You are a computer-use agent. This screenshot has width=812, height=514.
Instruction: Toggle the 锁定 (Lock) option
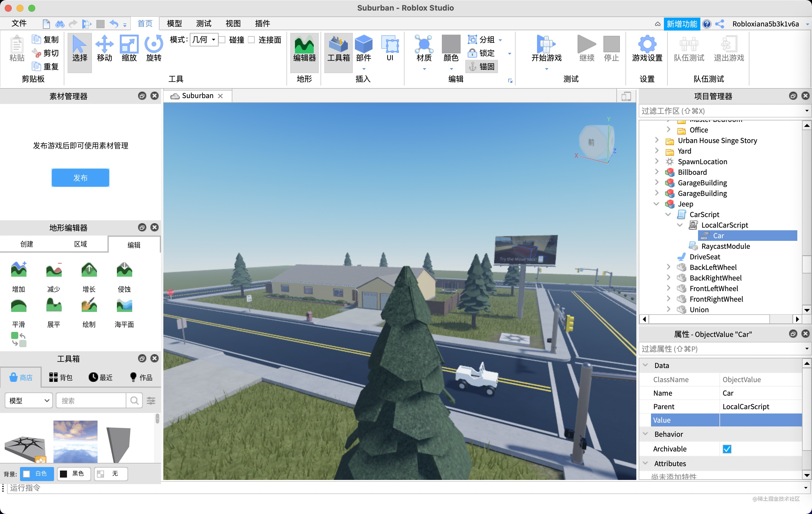481,53
